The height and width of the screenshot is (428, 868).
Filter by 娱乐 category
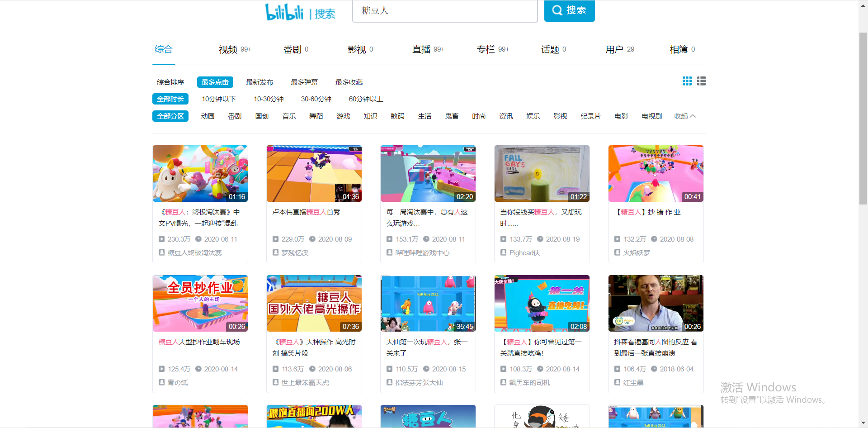(533, 116)
